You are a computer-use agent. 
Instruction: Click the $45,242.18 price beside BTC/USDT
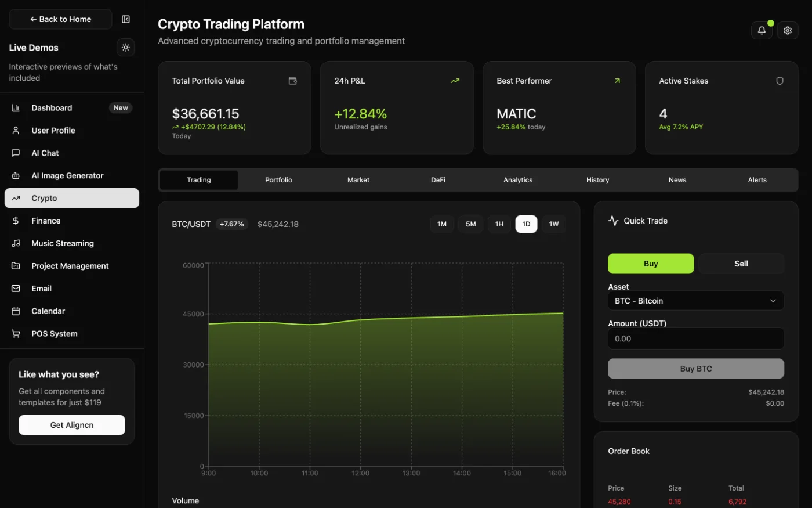tap(278, 224)
